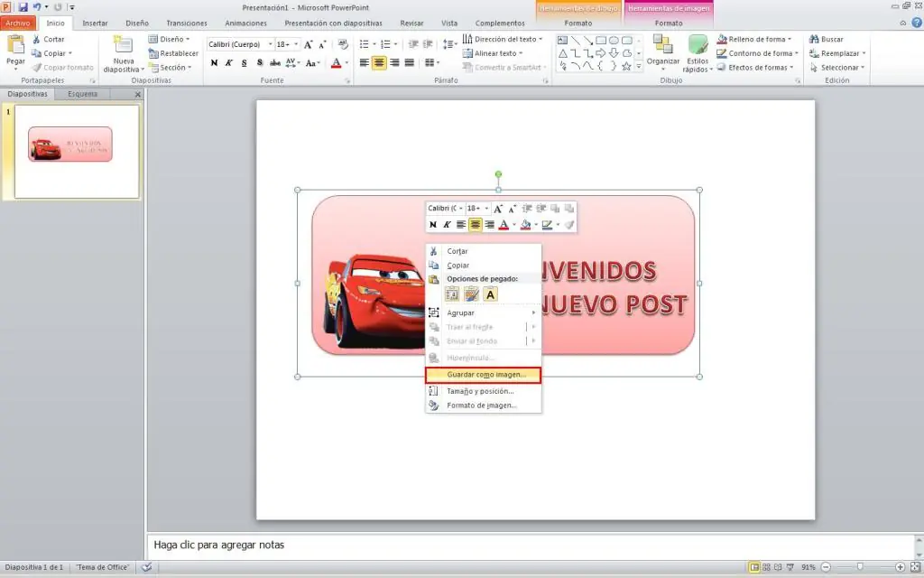Switch to the Animaciones ribbon tab

(x=245, y=23)
